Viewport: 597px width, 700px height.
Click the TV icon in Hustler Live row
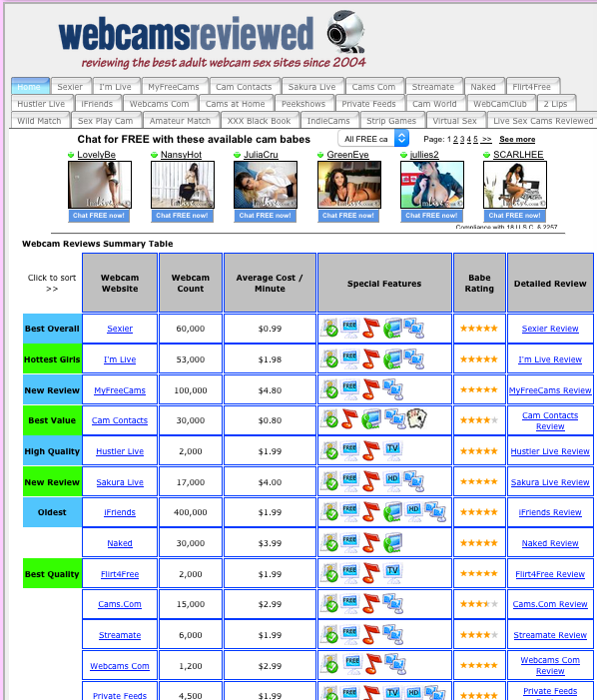[392, 450]
